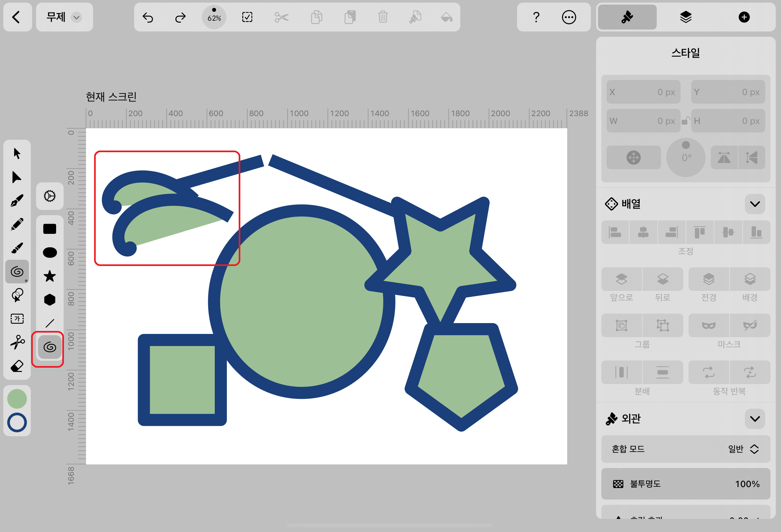This screenshot has width=781, height=532.
Task: Open the help question mark button
Action: click(x=536, y=17)
